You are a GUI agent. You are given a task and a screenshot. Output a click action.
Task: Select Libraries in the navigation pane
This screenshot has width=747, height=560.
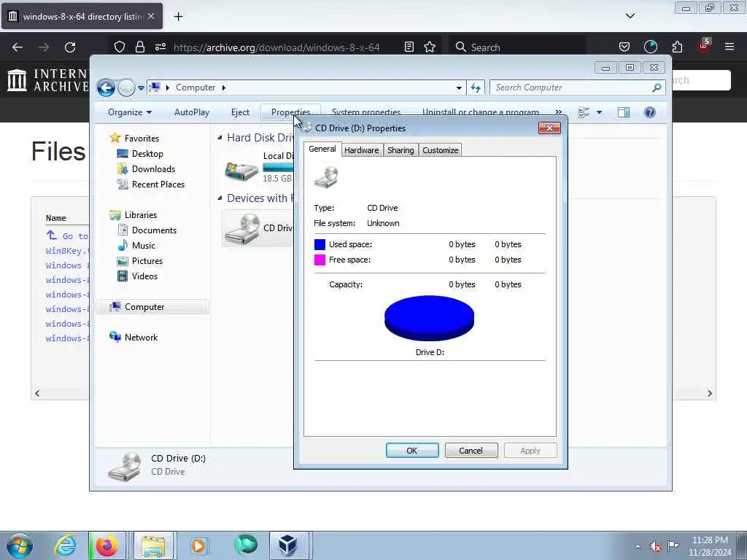pyautogui.click(x=141, y=215)
